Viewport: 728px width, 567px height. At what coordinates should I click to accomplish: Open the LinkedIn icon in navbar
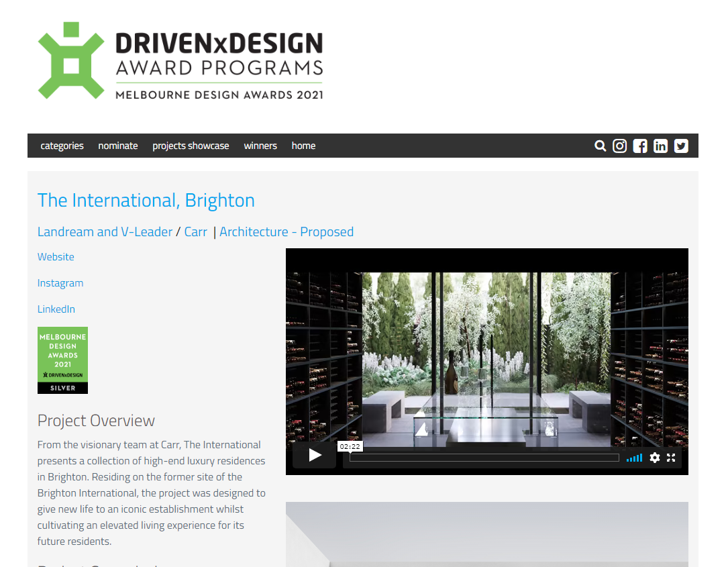coord(660,146)
